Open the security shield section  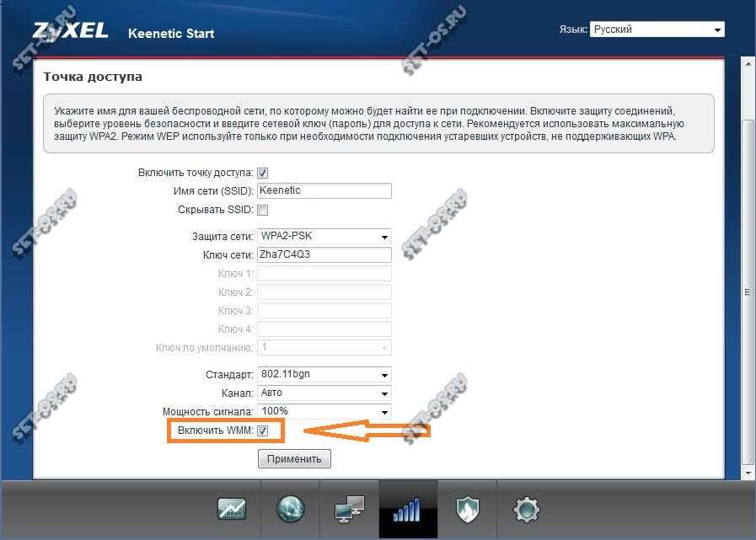pos(467,510)
